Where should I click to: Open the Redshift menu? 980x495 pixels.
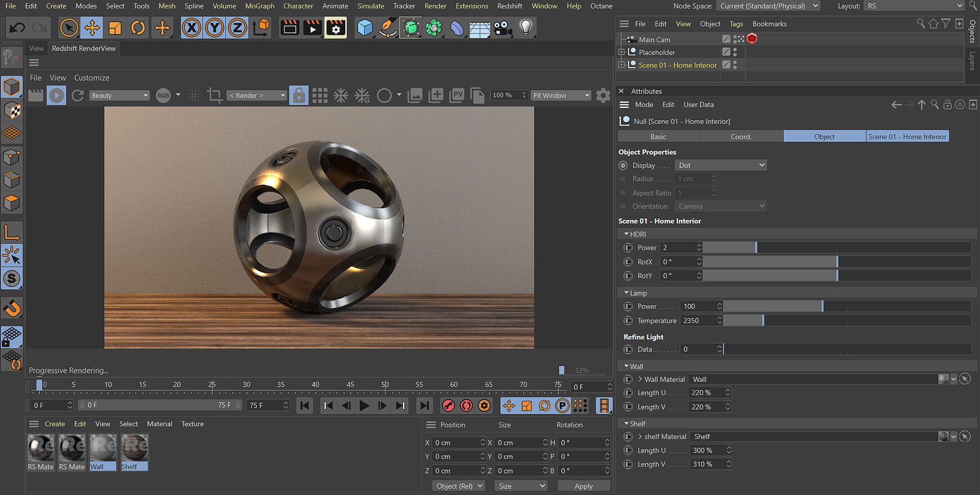(510, 6)
